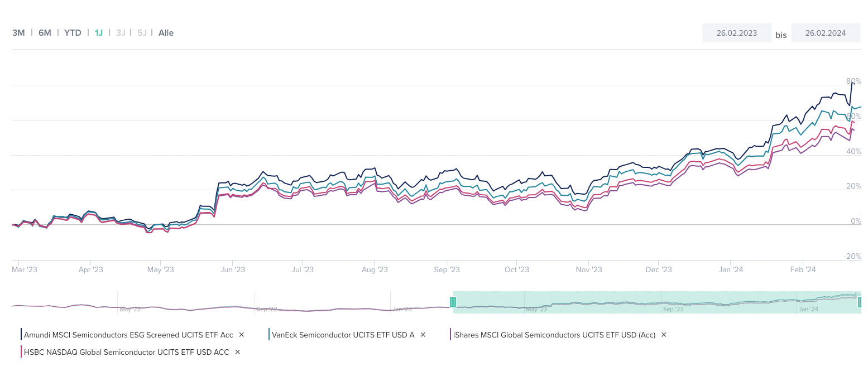Click HSBC NASDAQ Global Semiconductor legend label
This screenshot has height=376, width=868.
point(126,352)
